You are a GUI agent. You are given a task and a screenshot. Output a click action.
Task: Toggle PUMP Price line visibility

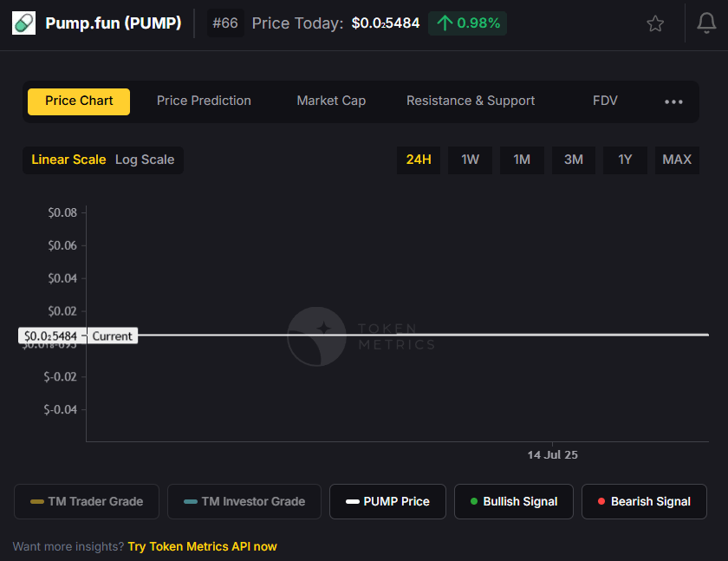pos(387,501)
